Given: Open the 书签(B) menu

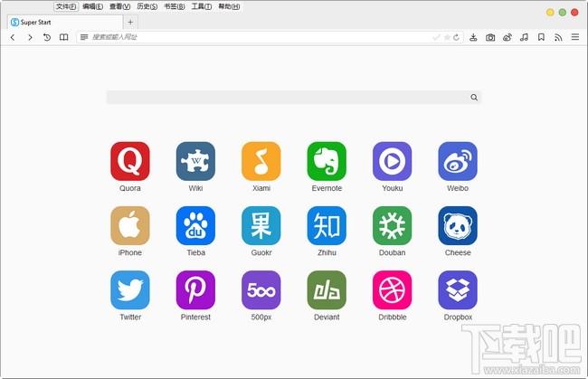Looking at the screenshot, I should (175, 6).
